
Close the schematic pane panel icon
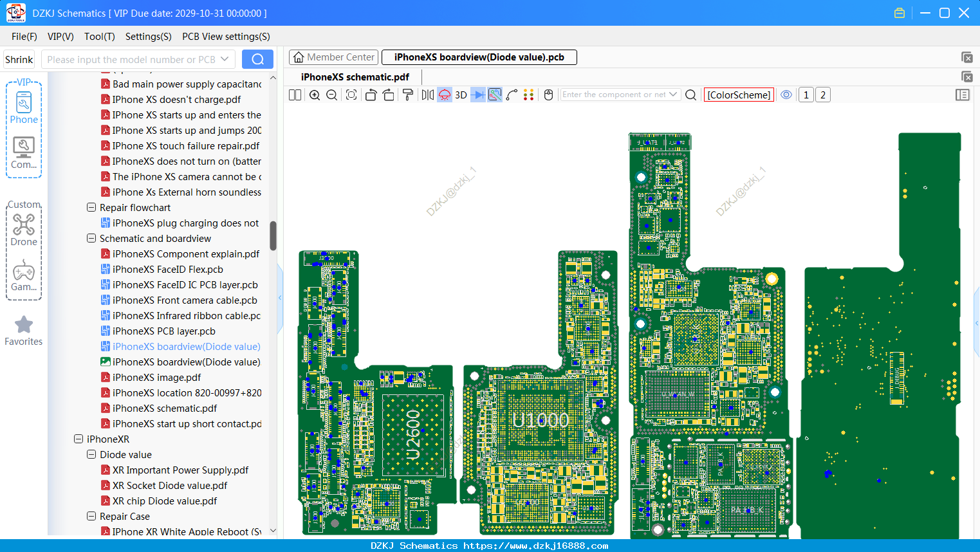click(x=966, y=77)
